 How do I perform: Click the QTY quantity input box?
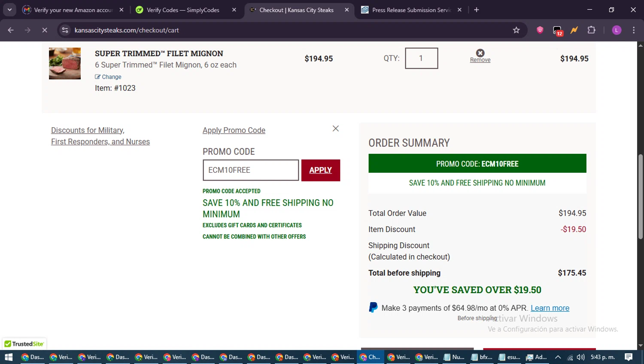(421, 58)
